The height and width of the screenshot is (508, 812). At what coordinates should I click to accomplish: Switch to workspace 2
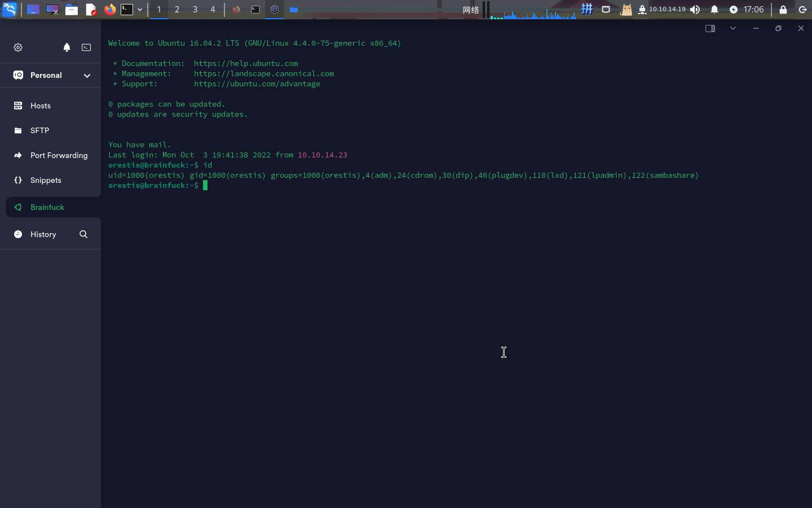[x=177, y=10]
